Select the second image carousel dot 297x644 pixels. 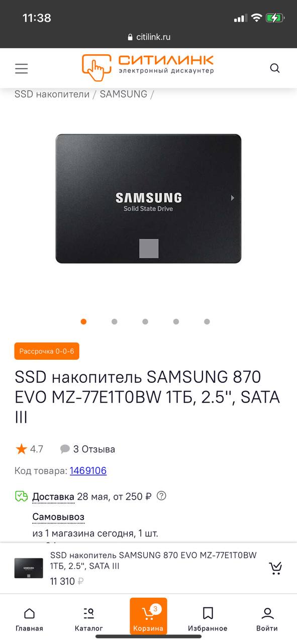click(x=115, y=321)
